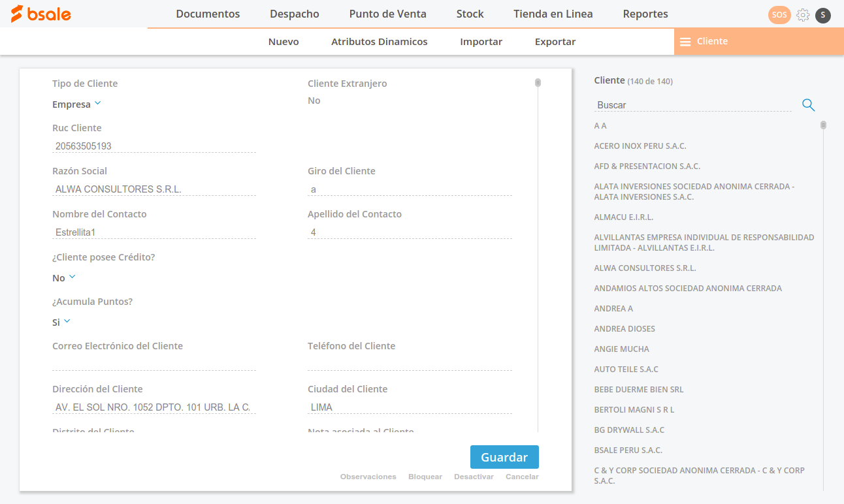Expand the Tipo de Cliente dropdown
The width and height of the screenshot is (844, 504).
click(x=97, y=104)
